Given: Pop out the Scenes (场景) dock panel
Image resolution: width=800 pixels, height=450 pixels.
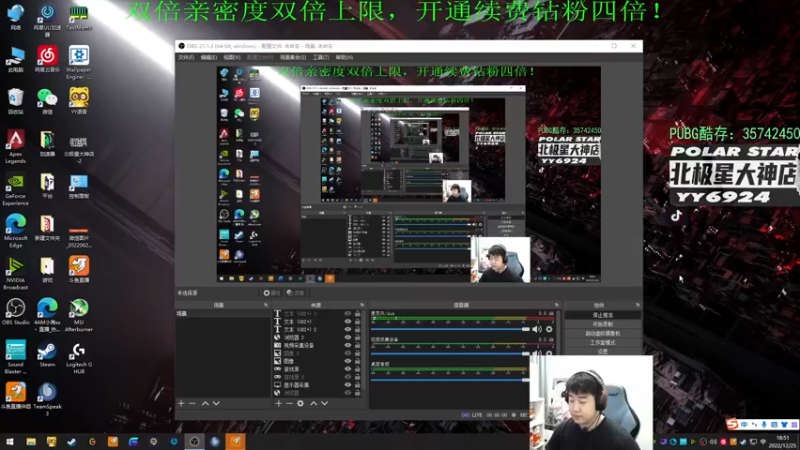Looking at the screenshot, I should [266, 305].
